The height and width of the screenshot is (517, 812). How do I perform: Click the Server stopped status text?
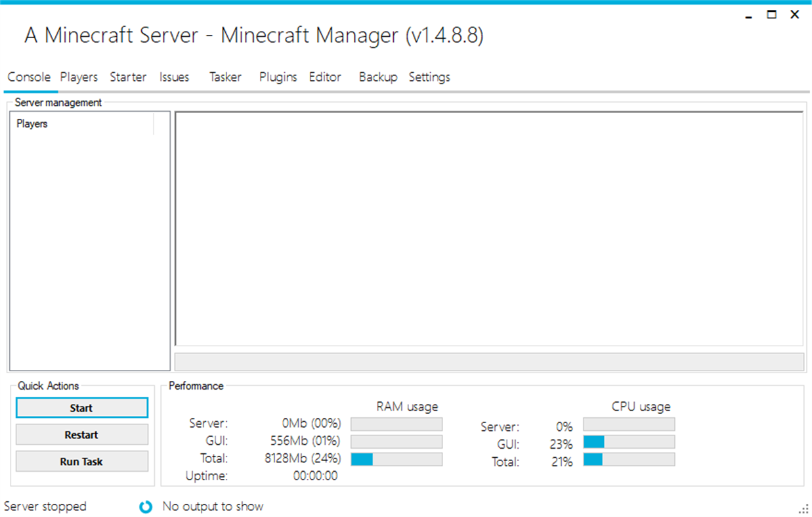tap(44, 506)
